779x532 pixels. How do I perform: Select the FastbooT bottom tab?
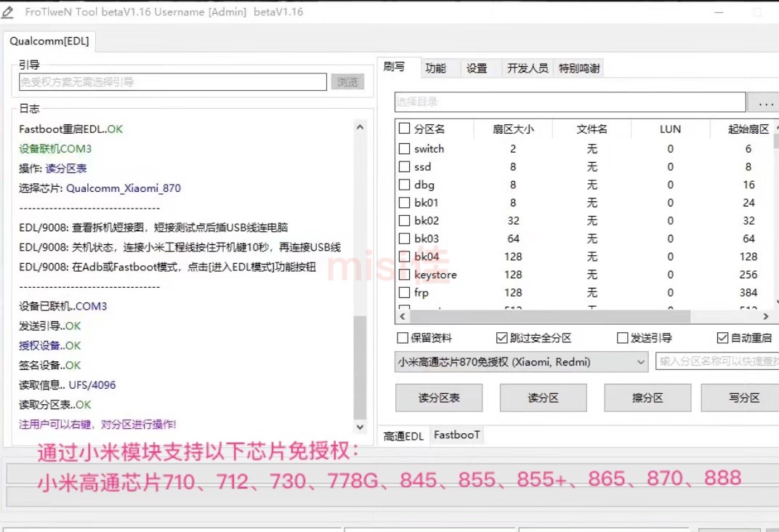point(456,435)
